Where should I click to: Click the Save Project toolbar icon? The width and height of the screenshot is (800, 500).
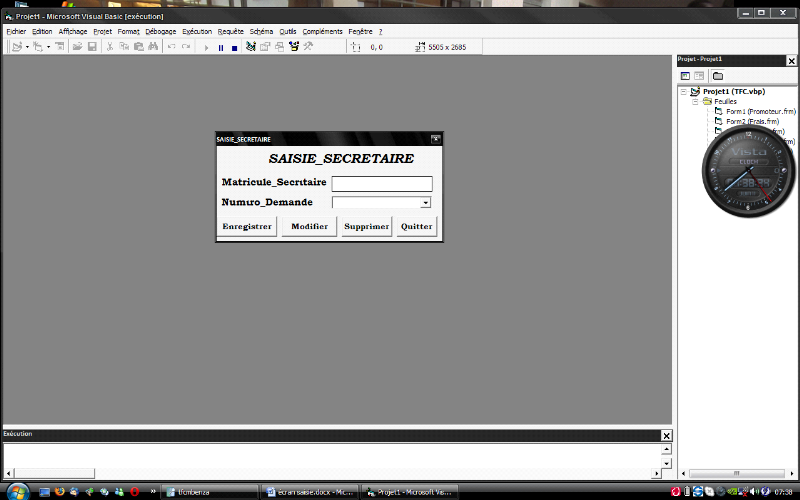tap(92, 47)
